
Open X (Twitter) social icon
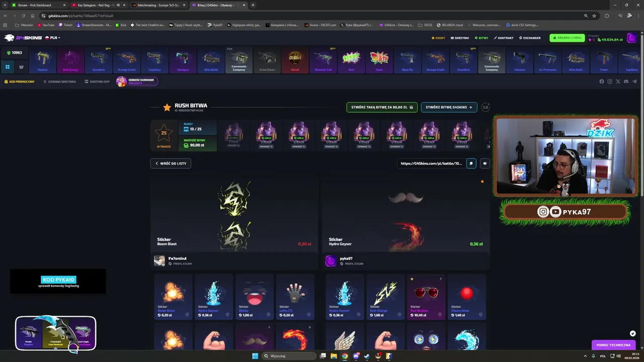coord(618,81)
